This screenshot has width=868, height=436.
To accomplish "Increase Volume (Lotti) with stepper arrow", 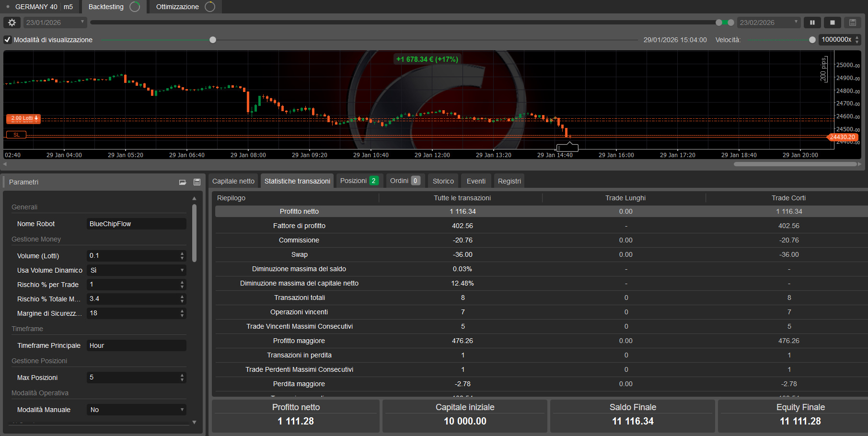I will [182, 253].
